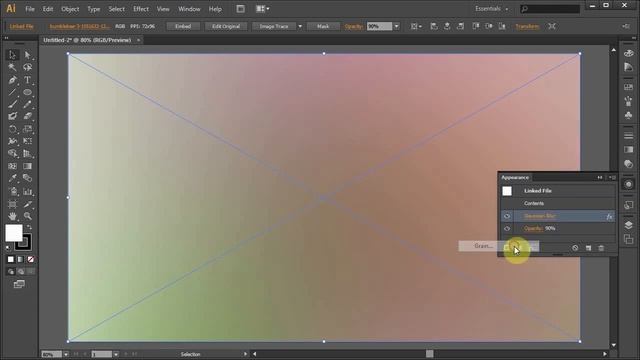Click the Linked File link in control bar
Screen dimensions: 640x360
(21, 26)
